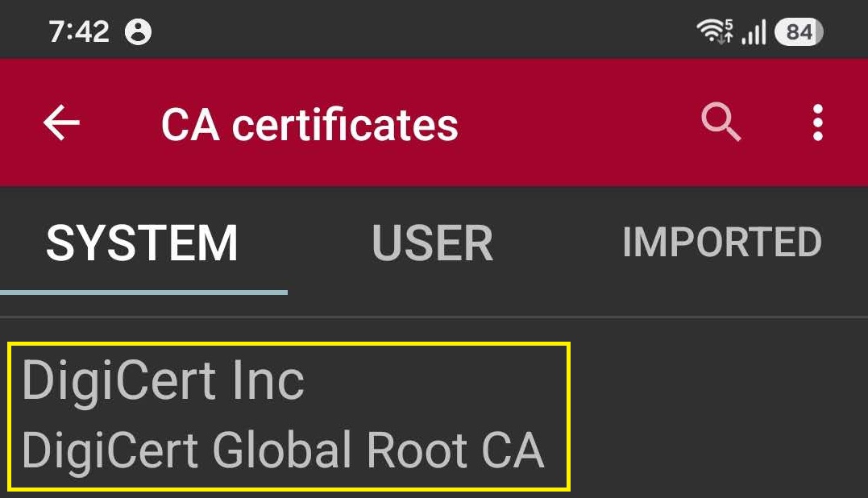Open the three-dot overflow menu

tap(817, 122)
